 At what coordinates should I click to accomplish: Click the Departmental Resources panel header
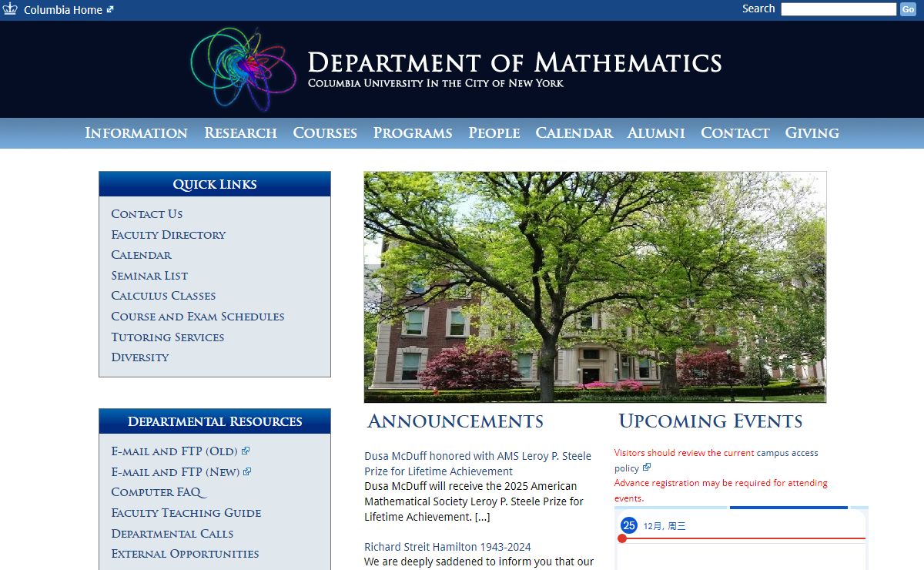coord(215,421)
